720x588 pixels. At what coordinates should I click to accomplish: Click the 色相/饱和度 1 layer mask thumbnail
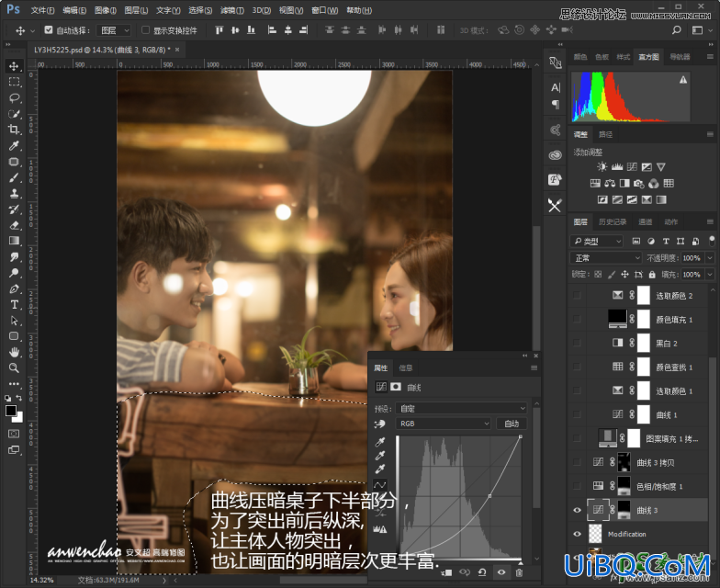(624, 486)
